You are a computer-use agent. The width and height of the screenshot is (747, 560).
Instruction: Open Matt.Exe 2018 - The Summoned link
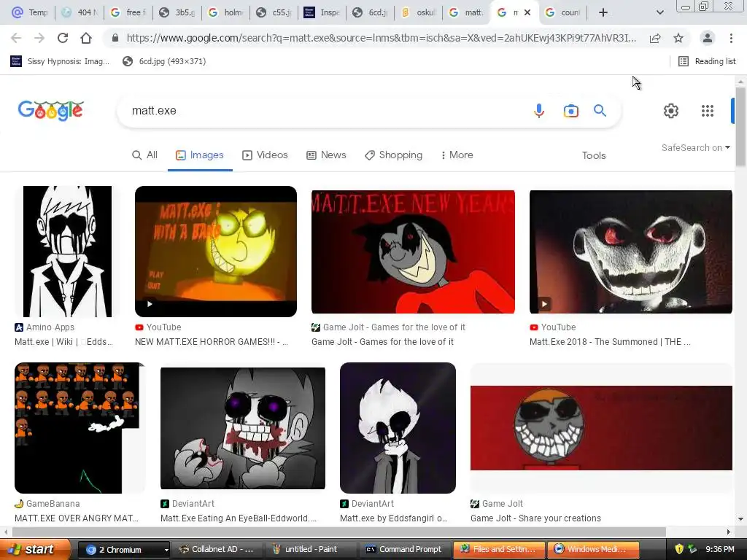click(611, 342)
